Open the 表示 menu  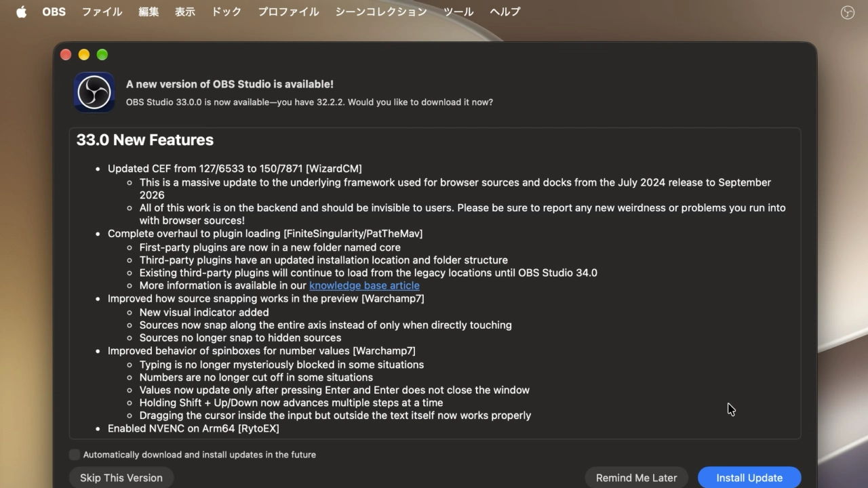point(185,12)
